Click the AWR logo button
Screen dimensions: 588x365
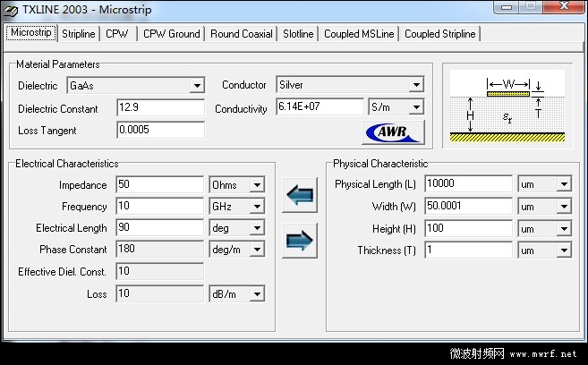point(394,132)
